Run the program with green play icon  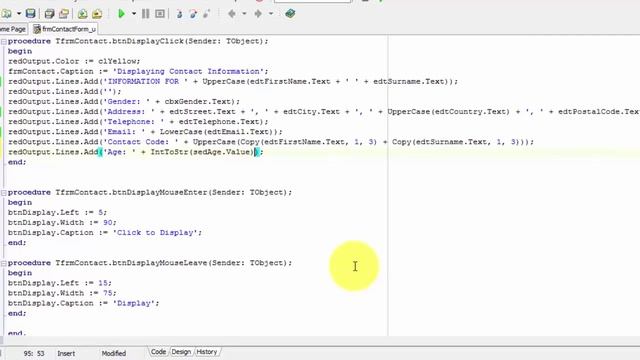click(121, 14)
